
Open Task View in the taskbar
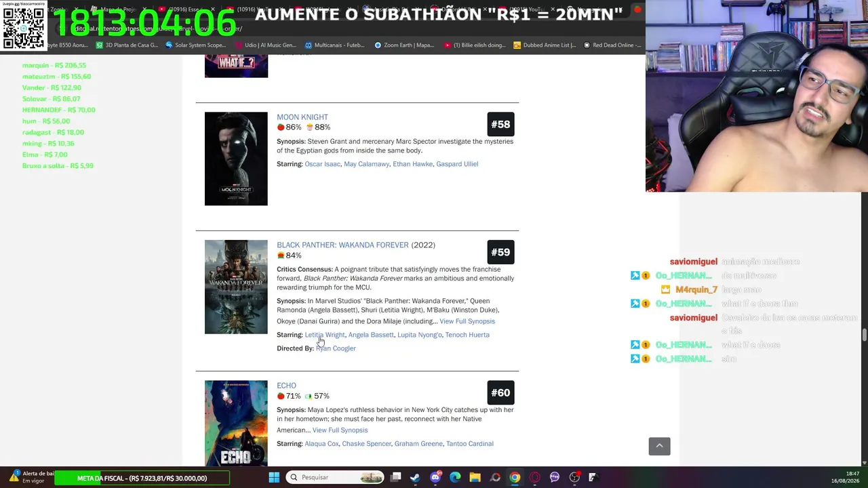396,477
